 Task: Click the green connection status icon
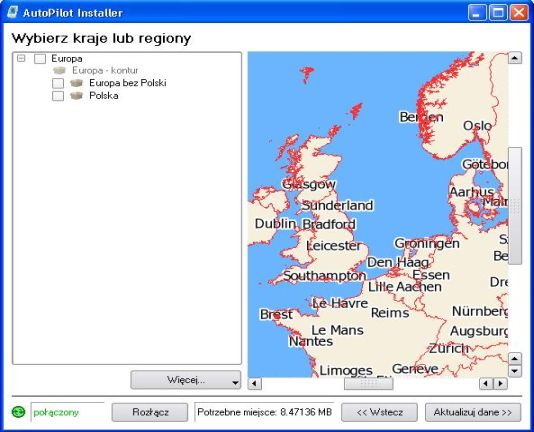coord(18,412)
